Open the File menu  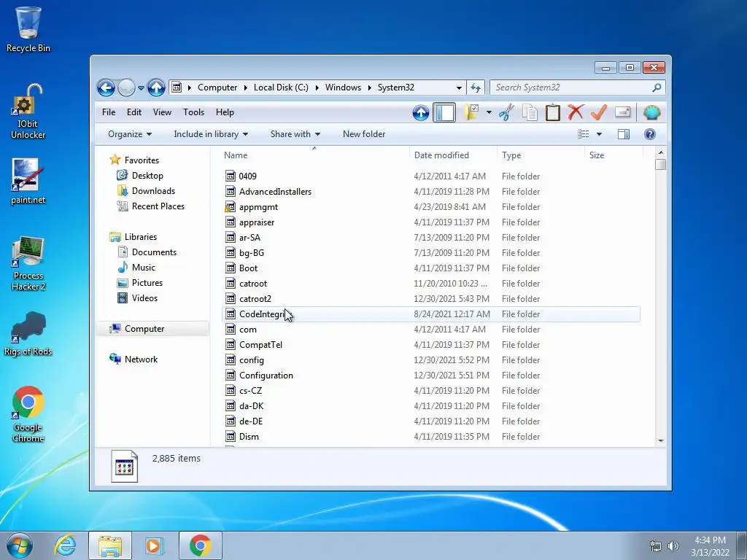coord(109,112)
